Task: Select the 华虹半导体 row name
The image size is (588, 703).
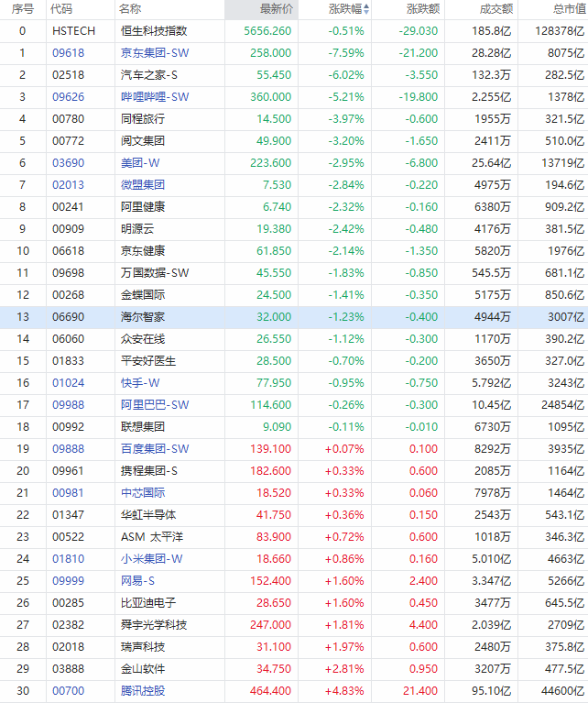Action: [147, 515]
